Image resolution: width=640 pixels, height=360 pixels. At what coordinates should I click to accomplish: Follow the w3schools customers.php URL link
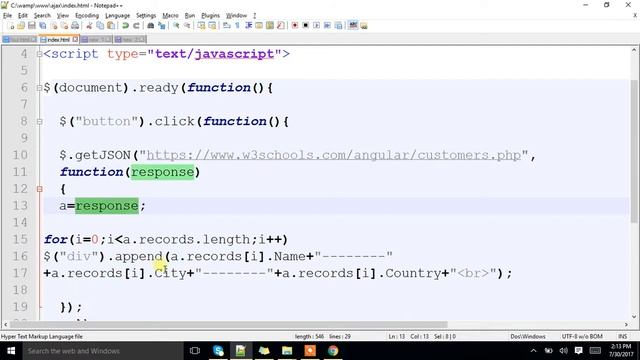coord(333,155)
